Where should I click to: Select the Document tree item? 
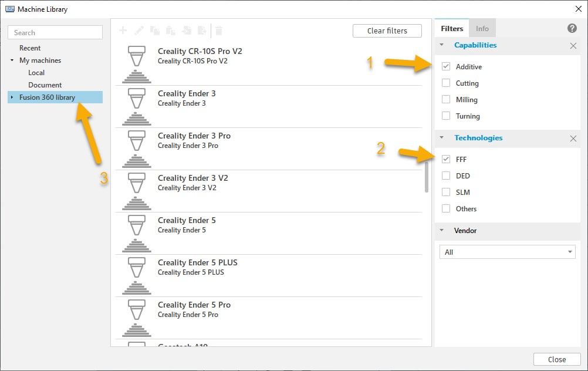[45, 85]
